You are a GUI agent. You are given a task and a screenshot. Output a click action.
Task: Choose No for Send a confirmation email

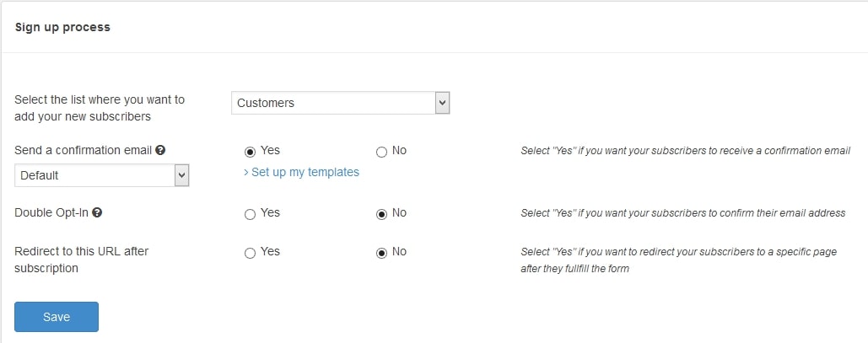(381, 152)
